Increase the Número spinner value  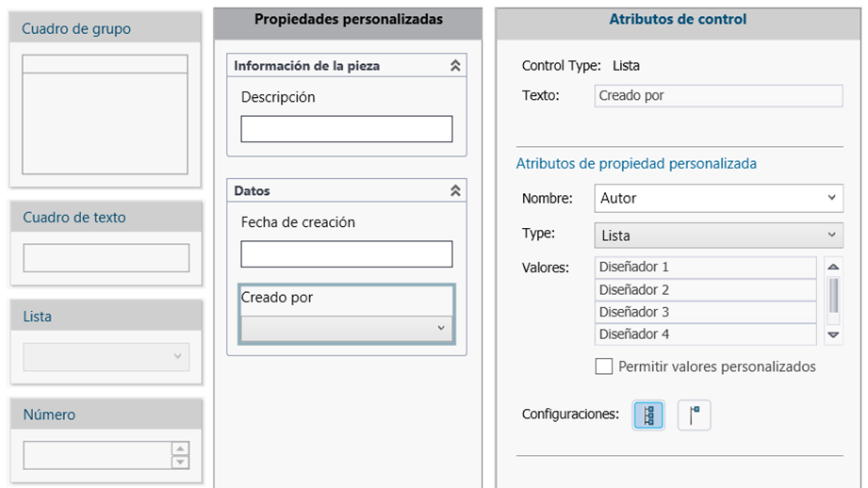click(x=180, y=448)
